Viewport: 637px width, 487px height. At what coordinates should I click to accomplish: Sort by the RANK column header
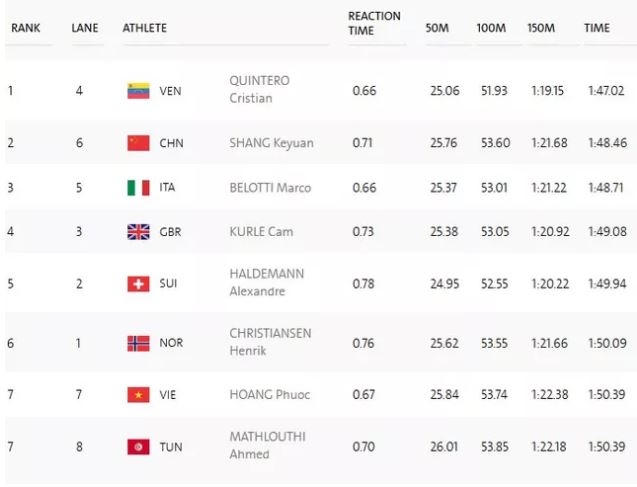(x=25, y=28)
